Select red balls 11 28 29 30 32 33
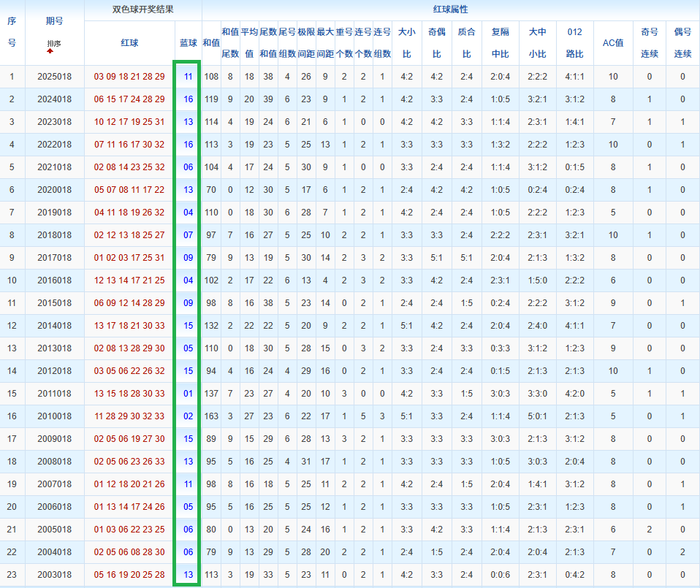This screenshot has height=588, width=700. (129, 416)
